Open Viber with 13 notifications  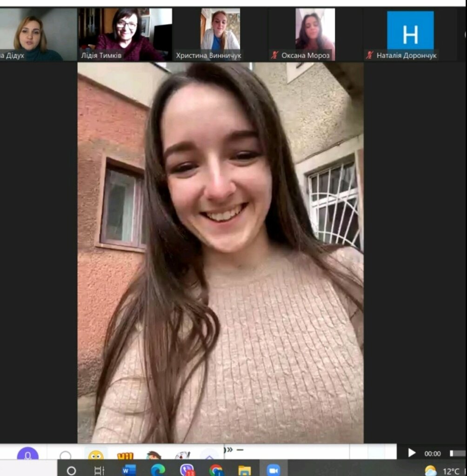[187, 469]
